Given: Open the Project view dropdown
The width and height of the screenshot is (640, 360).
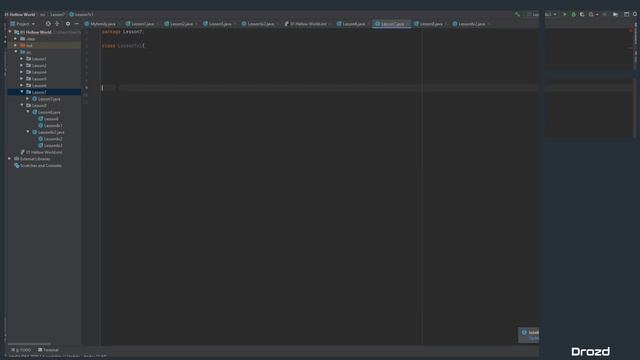Looking at the screenshot, I should click(23, 24).
